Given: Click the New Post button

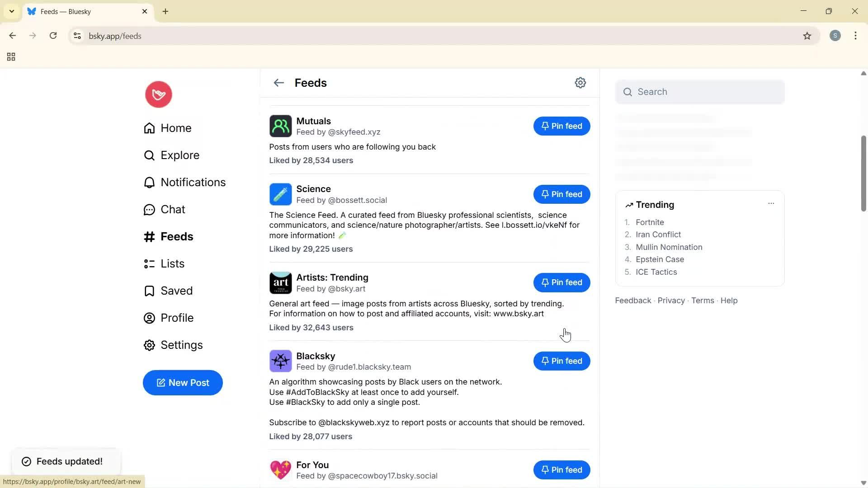Looking at the screenshot, I should [183, 383].
